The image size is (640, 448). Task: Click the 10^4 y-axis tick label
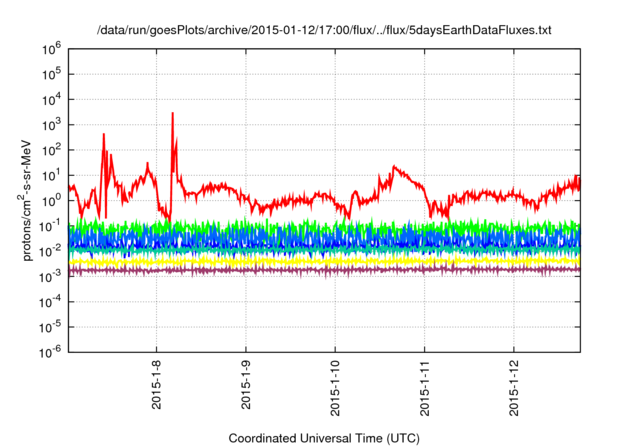click(x=51, y=100)
